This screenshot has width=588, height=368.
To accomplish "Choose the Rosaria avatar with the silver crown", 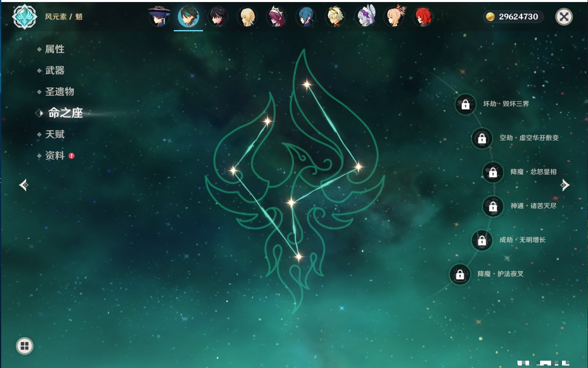I will (x=277, y=17).
